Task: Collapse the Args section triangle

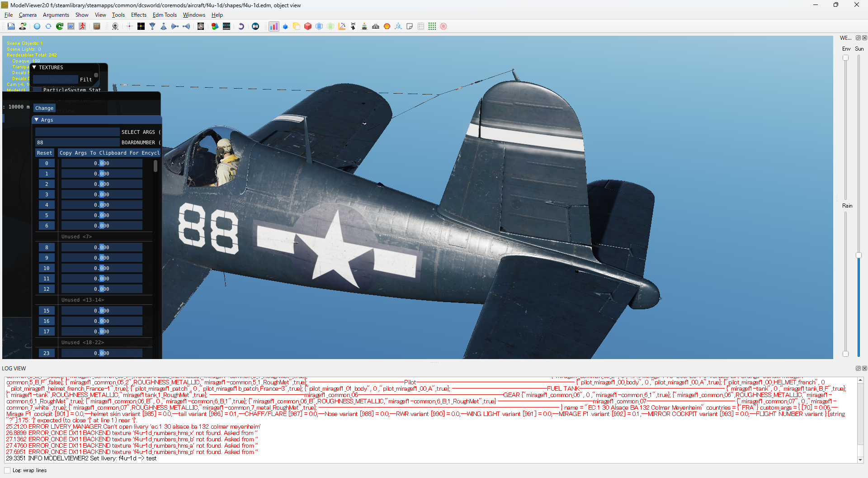Action: pyautogui.click(x=37, y=120)
